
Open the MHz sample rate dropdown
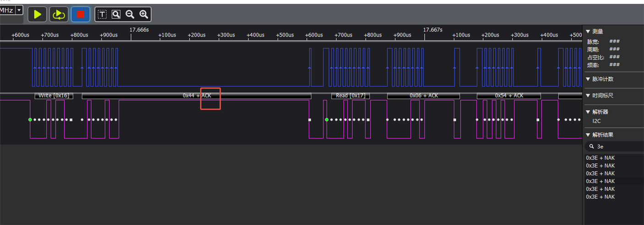pyautogui.click(x=19, y=10)
